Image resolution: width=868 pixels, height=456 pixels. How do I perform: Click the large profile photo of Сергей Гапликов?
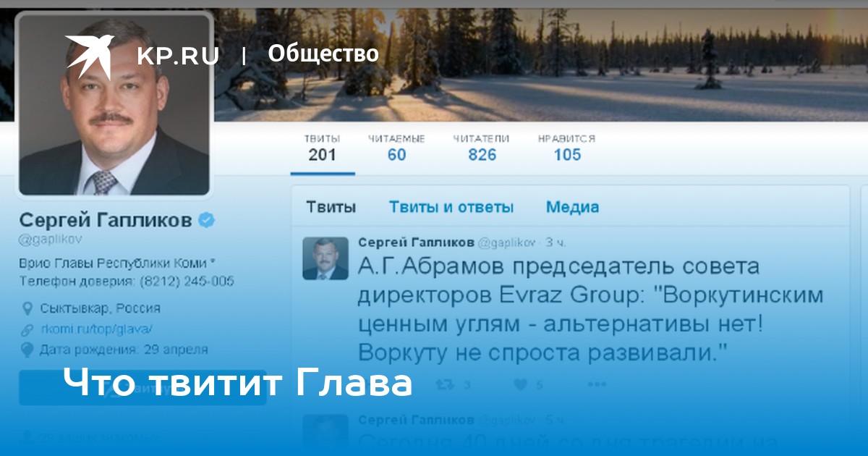(x=115, y=105)
